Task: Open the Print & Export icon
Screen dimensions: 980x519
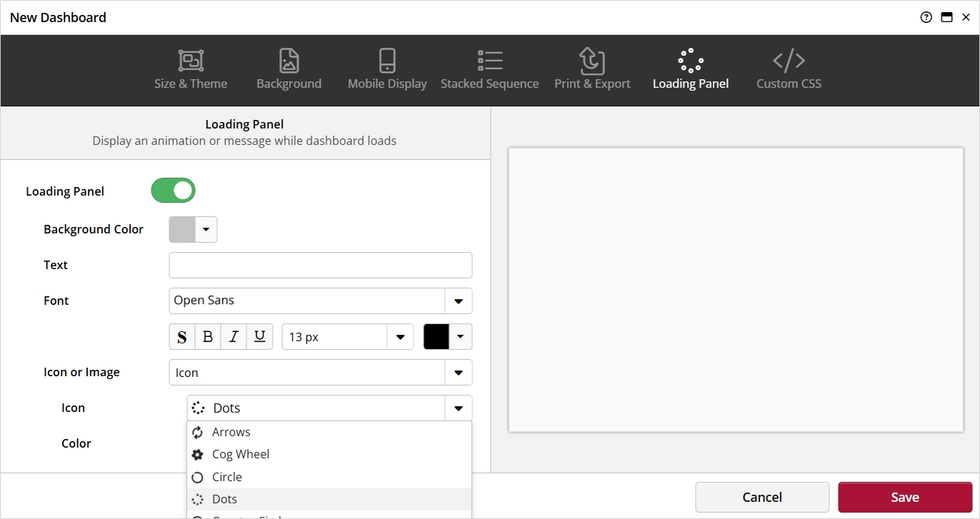Action: (592, 61)
